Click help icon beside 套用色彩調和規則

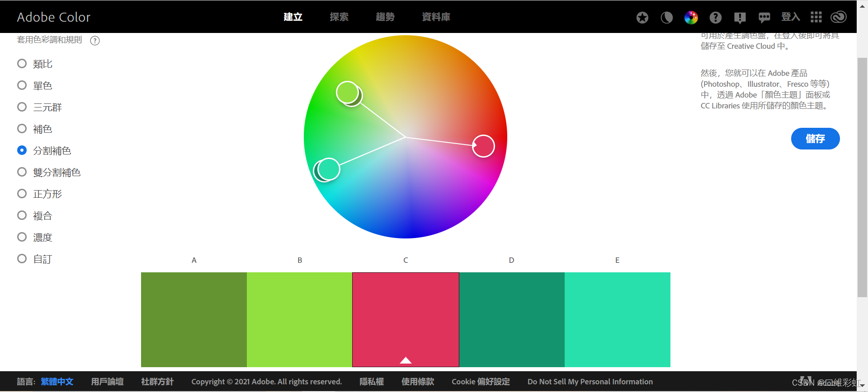[95, 41]
